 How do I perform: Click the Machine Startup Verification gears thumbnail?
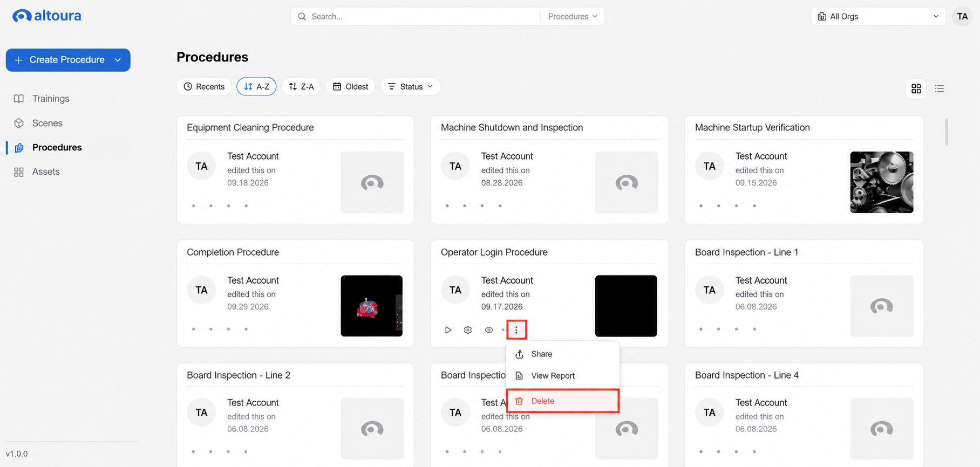click(882, 182)
